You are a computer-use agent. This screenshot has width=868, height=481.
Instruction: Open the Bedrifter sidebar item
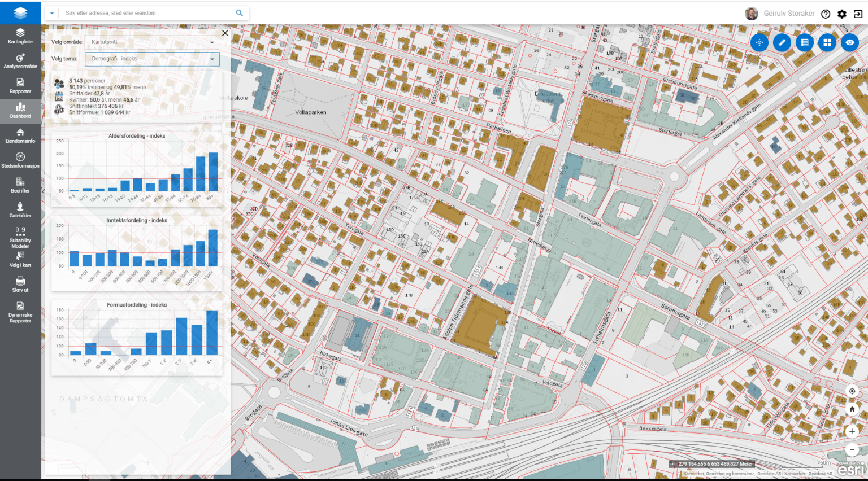coord(20,185)
